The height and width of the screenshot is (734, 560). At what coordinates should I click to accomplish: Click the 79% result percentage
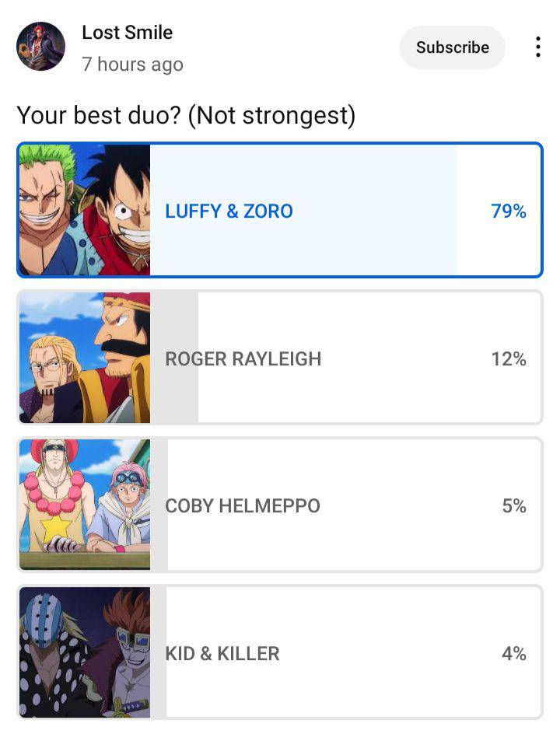(509, 211)
